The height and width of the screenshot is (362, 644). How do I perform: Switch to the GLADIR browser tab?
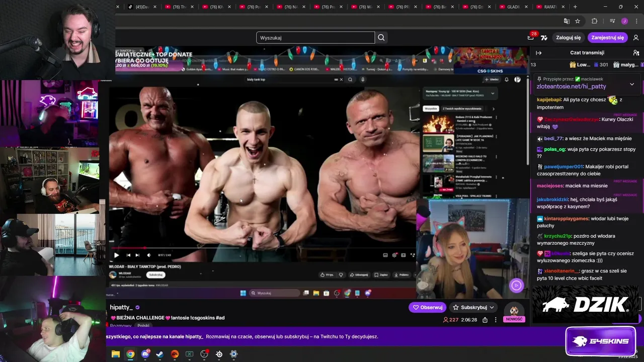tap(514, 7)
